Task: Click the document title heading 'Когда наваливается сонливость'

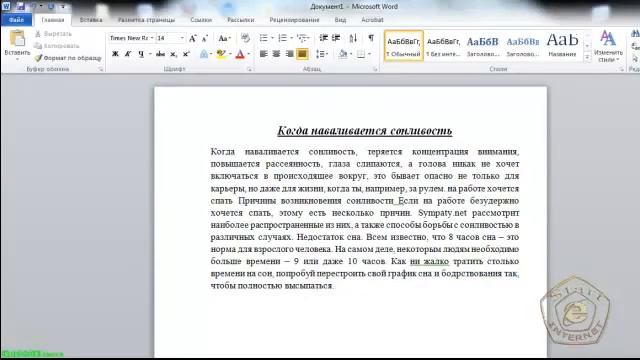Action: coord(364,131)
